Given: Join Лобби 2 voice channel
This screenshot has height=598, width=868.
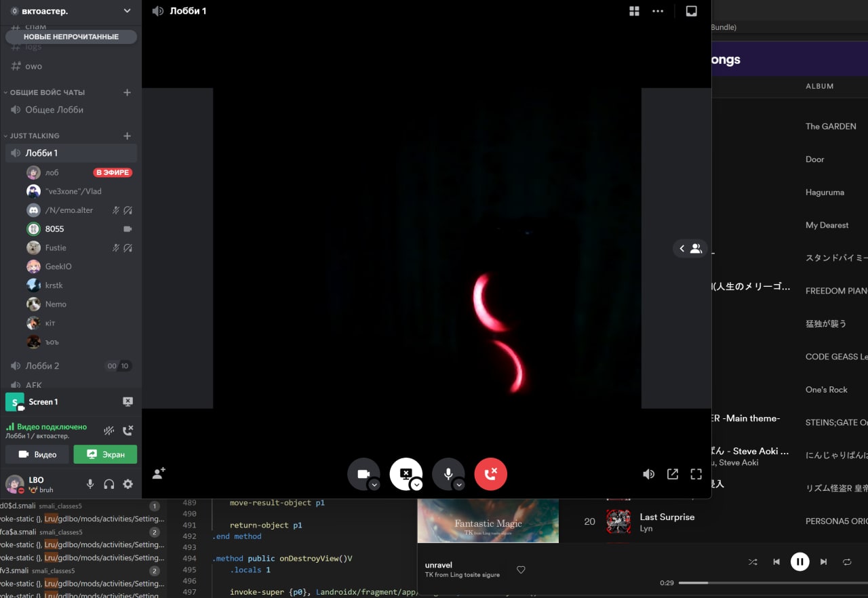Looking at the screenshot, I should (x=71, y=365).
